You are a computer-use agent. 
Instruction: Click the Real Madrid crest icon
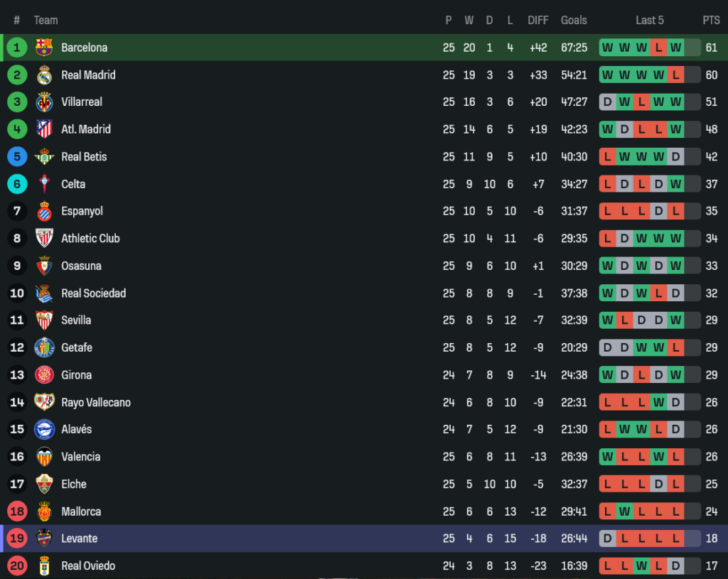[44, 75]
